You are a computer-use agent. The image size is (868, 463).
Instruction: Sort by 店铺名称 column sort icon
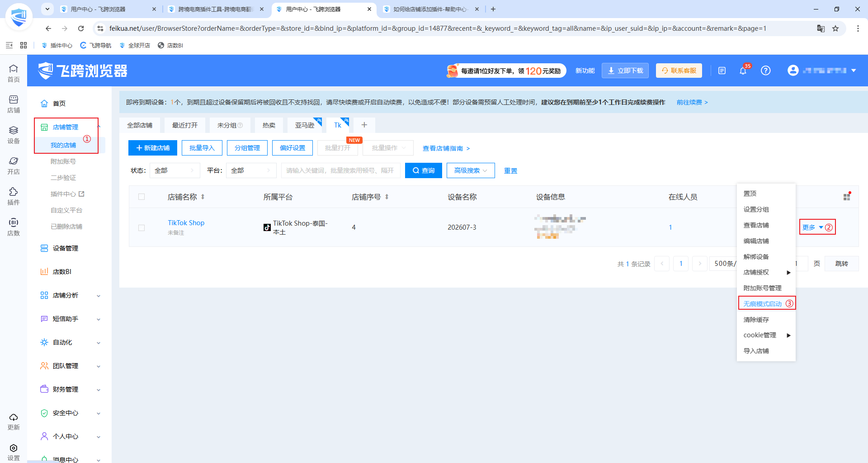[203, 197]
